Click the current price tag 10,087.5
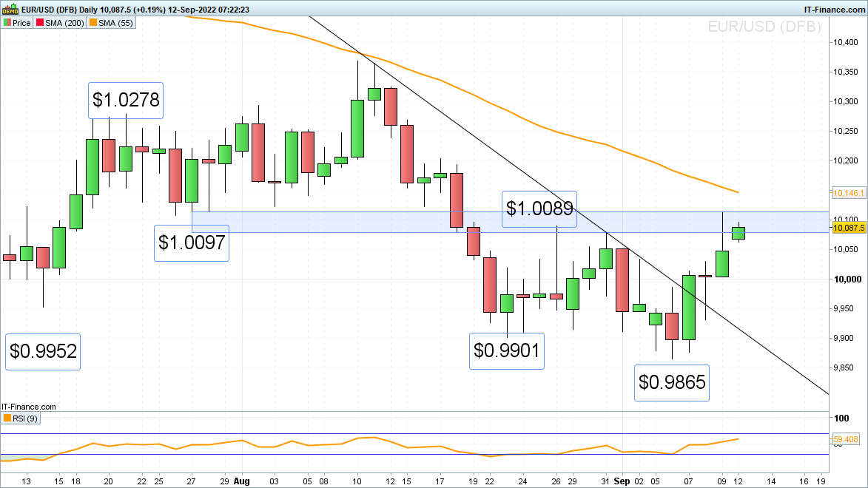 pyautogui.click(x=849, y=228)
